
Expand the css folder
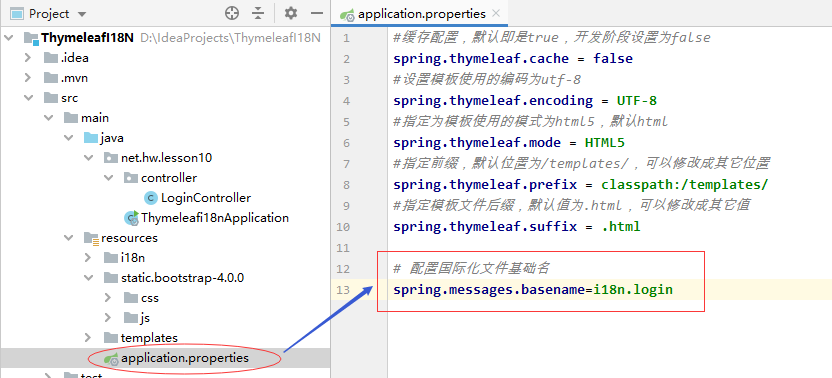108,298
